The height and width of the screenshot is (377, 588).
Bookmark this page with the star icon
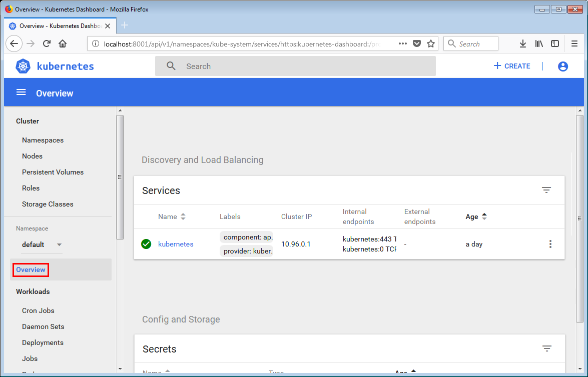[x=431, y=43]
